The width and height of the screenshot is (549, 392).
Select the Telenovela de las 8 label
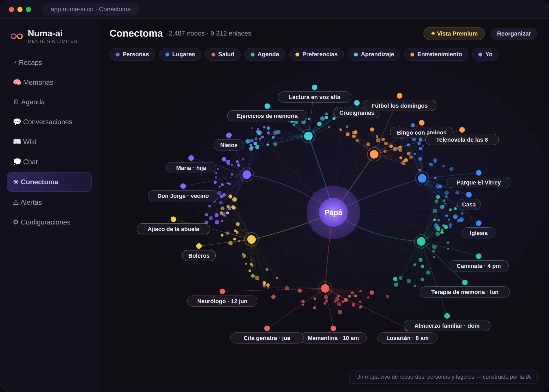click(x=462, y=140)
